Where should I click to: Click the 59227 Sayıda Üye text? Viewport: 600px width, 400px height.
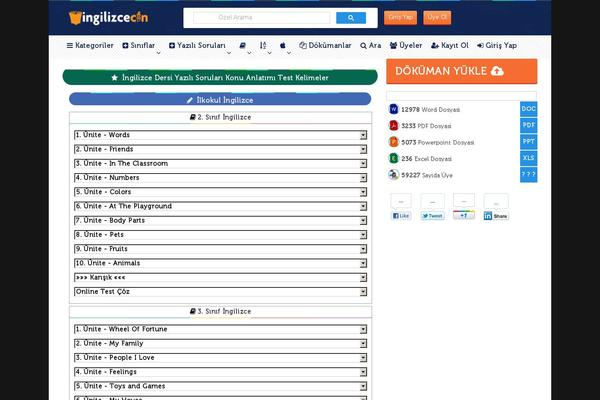coord(427,175)
